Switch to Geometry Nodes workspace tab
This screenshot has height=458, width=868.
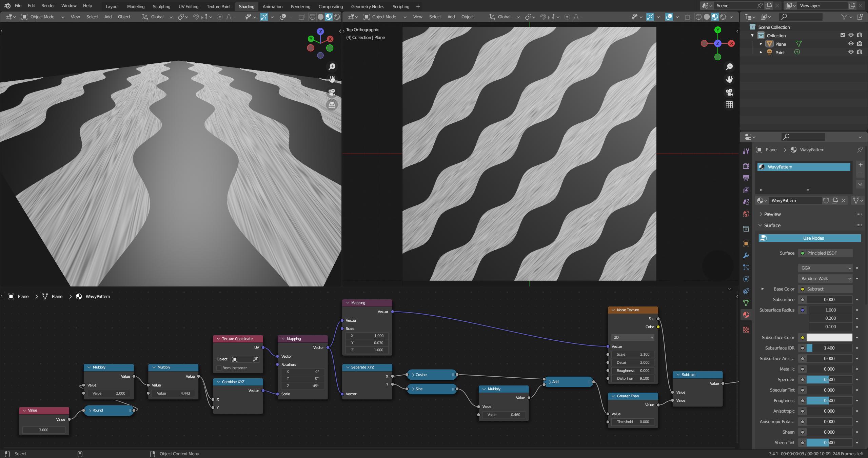(368, 6)
